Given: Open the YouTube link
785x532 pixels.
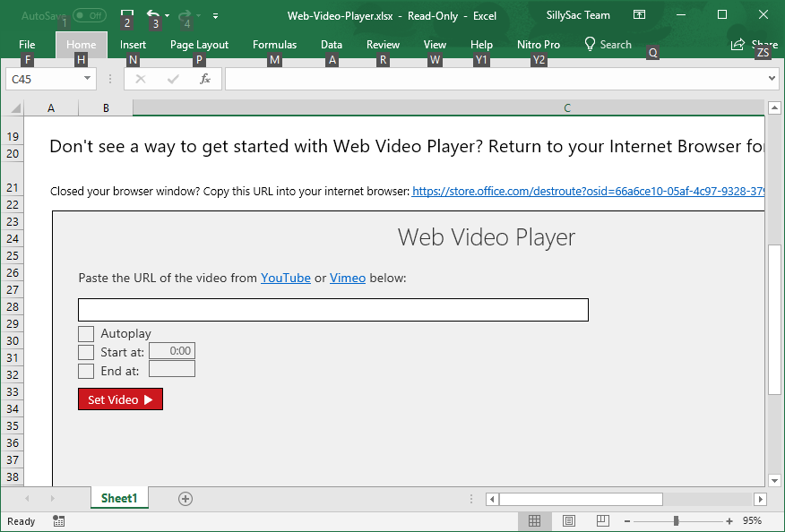Looking at the screenshot, I should coord(285,278).
